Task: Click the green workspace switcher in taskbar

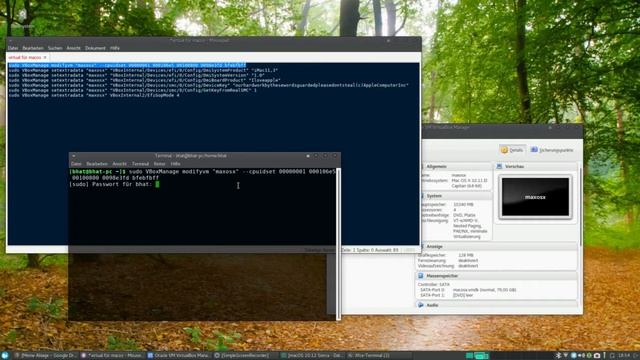Action: coord(481,356)
